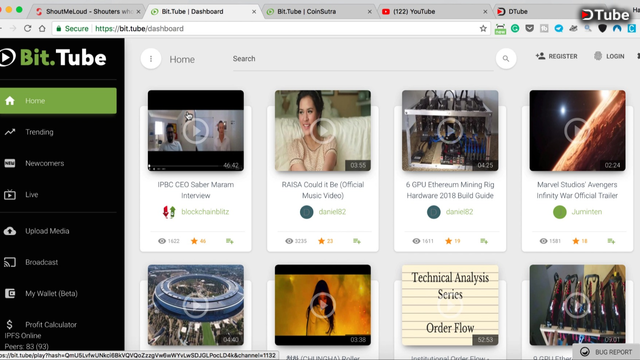Open blockchainblitz channel link
This screenshot has height=360, width=640.
coord(205,212)
